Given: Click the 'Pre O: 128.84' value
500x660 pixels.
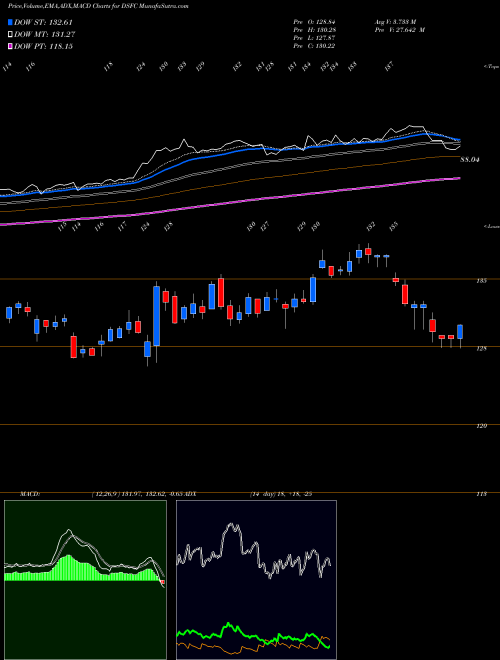Looking at the screenshot, I should click(x=314, y=22).
